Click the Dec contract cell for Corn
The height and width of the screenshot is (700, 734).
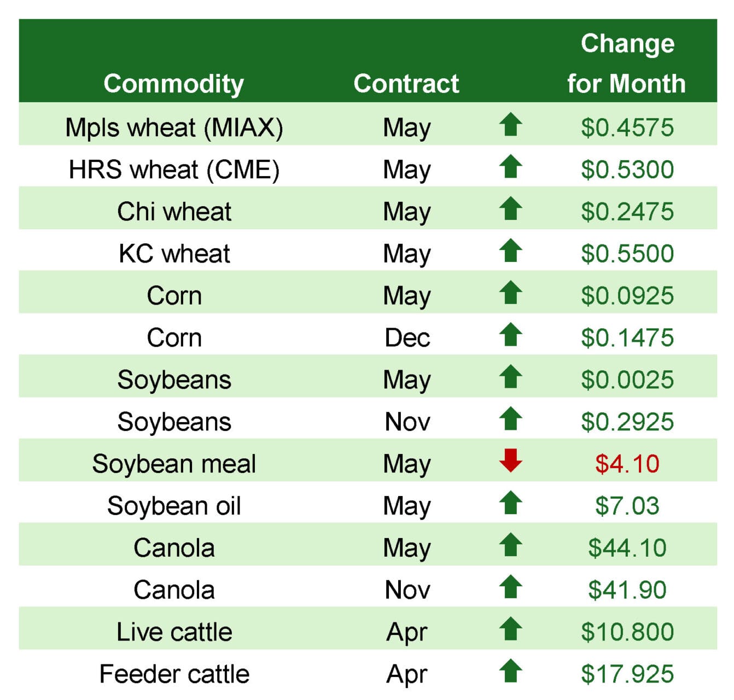[407, 338]
